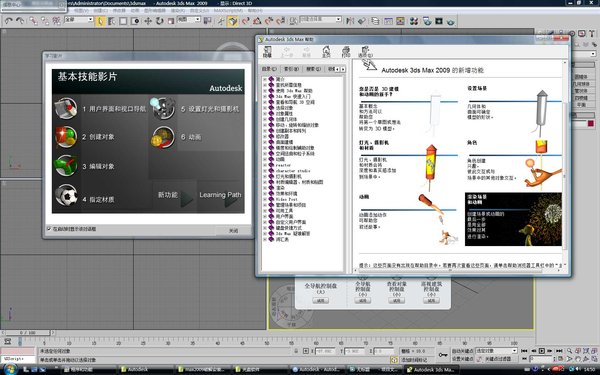Click the Play Animation button

tap(541, 351)
